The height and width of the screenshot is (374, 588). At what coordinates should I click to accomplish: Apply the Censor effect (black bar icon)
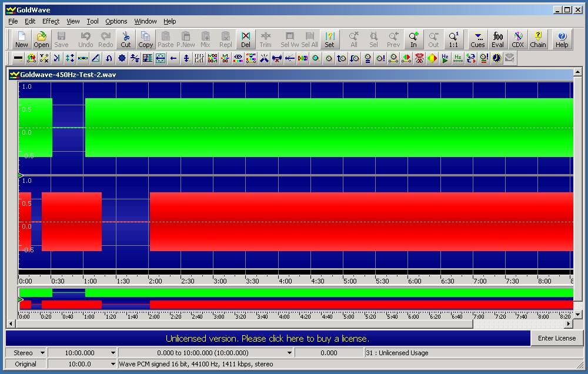point(18,58)
